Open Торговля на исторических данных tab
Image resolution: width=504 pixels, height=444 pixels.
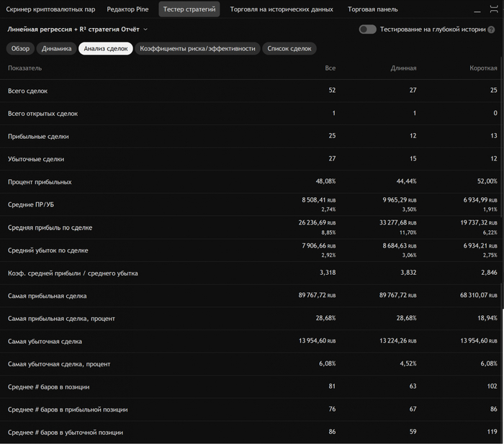point(282,9)
